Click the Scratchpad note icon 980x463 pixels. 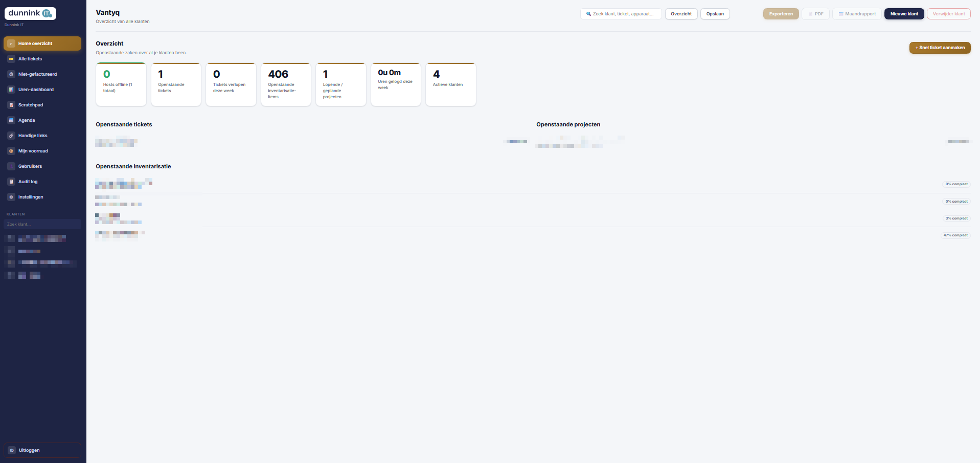click(x=11, y=105)
